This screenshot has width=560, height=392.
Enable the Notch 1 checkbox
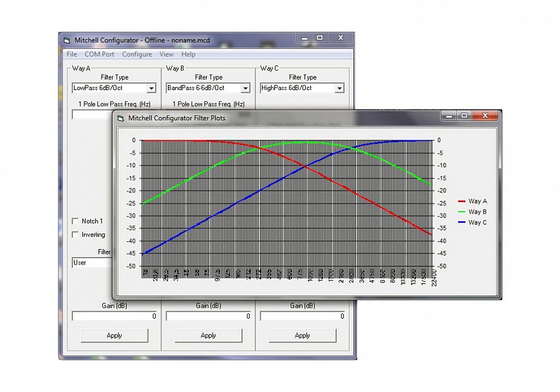pyautogui.click(x=75, y=221)
